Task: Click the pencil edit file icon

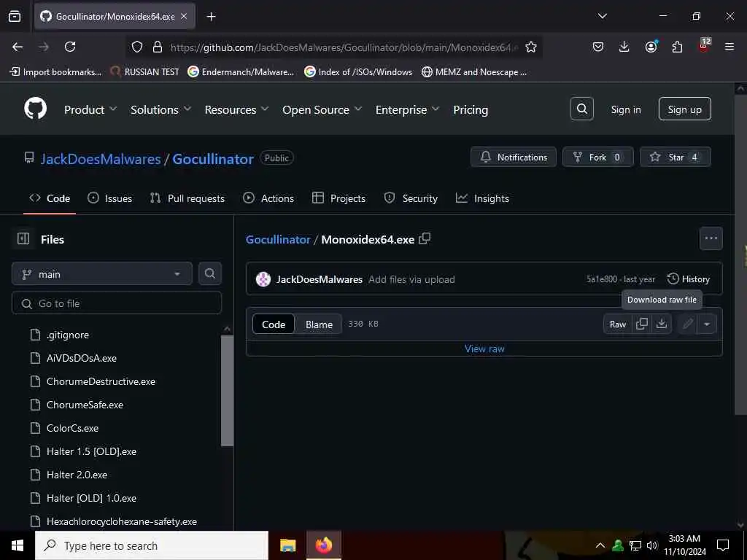Action: 687,324
